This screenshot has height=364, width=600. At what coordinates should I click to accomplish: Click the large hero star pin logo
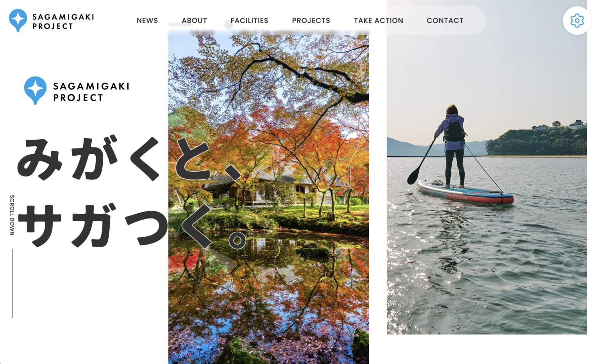[35, 91]
